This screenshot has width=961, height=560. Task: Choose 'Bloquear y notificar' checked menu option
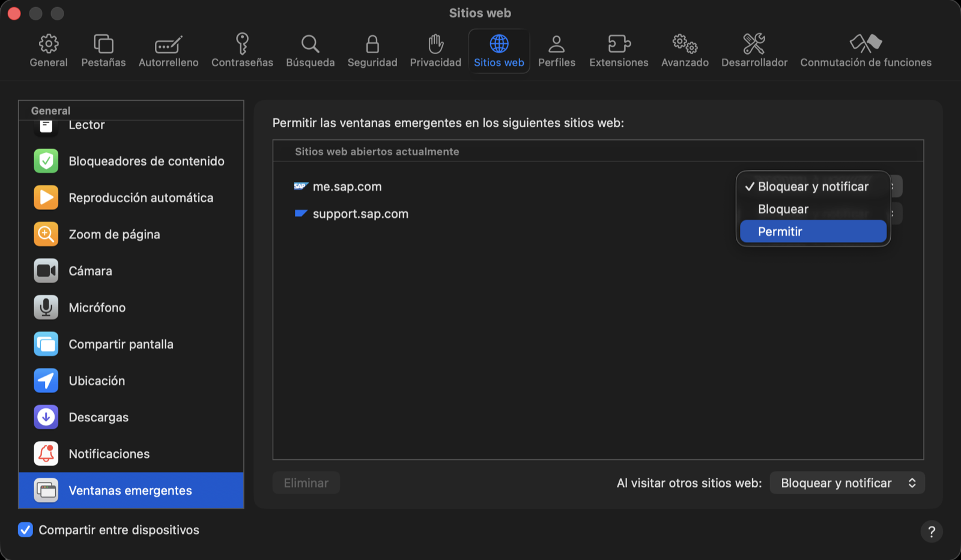coord(813,187)
